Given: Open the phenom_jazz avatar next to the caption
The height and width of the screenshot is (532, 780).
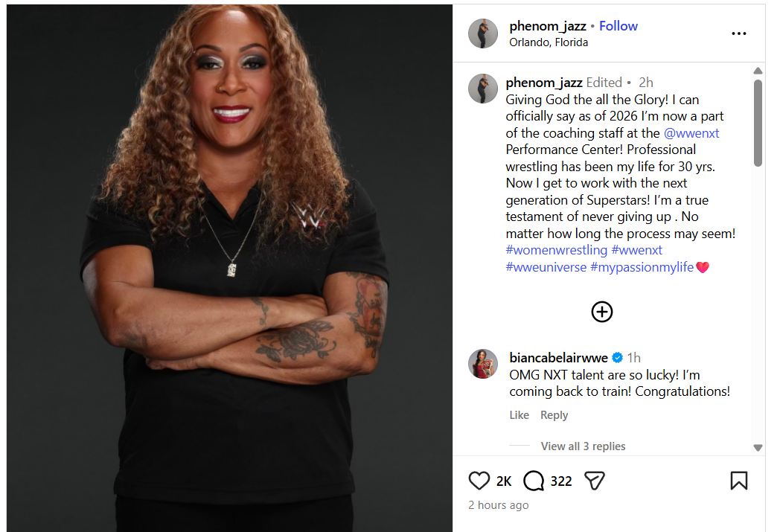Looking at the screenshot, I should coord(483,89).
